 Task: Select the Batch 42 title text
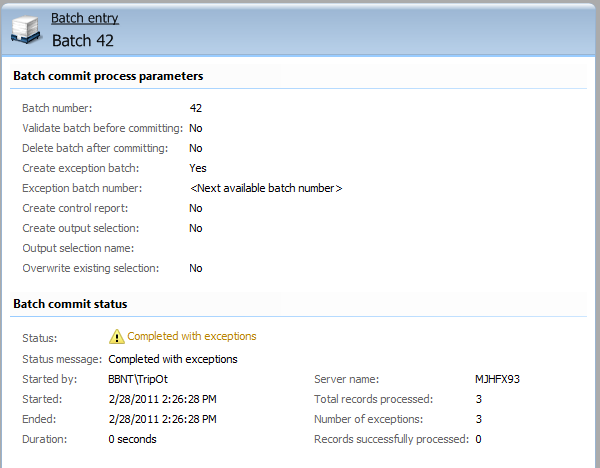pos(83,41)
